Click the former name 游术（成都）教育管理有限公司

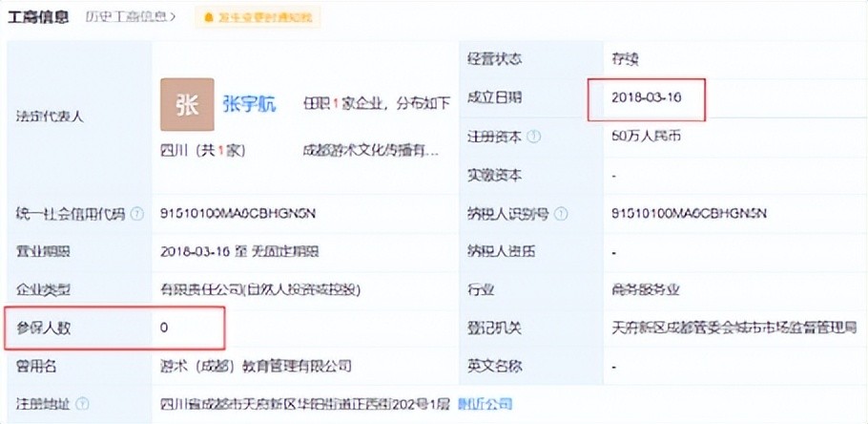click(256, 366)
